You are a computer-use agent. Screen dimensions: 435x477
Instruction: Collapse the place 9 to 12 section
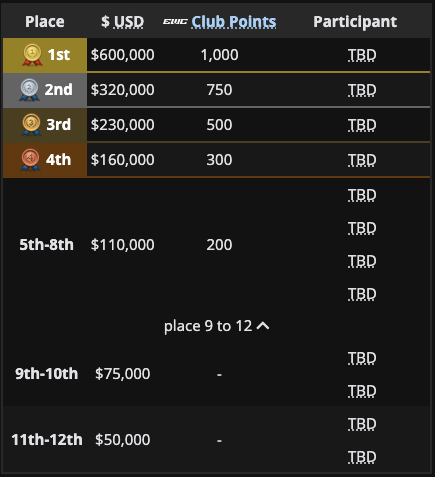tap(217, 326)
